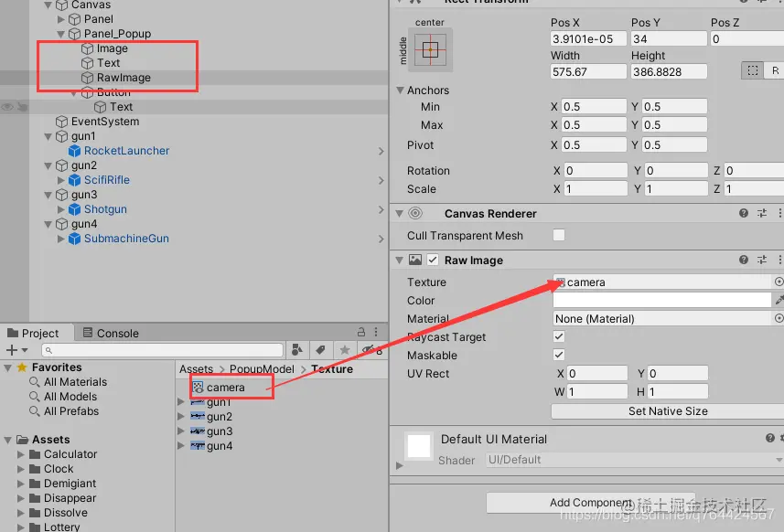
Task: Click Default UI Material preview swatch
Action: (418, 446)
